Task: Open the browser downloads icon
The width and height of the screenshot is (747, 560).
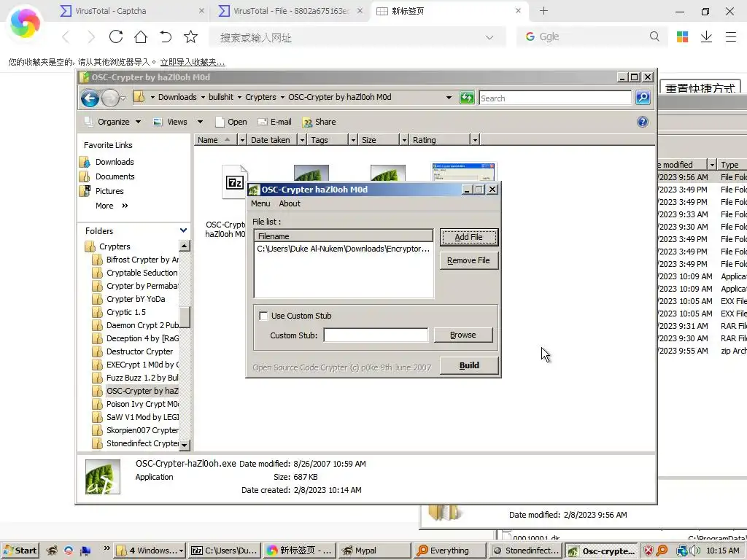Action: pyautogui.click(x=706, y=36)
